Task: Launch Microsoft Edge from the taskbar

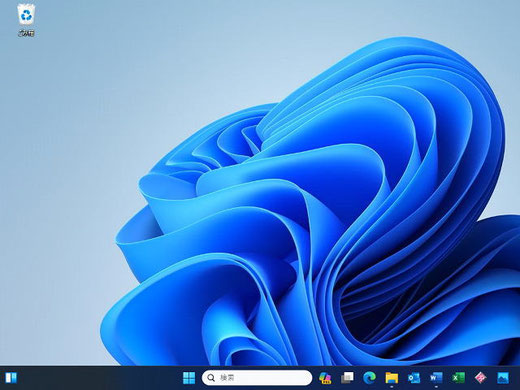Action: tap(369, 378)
